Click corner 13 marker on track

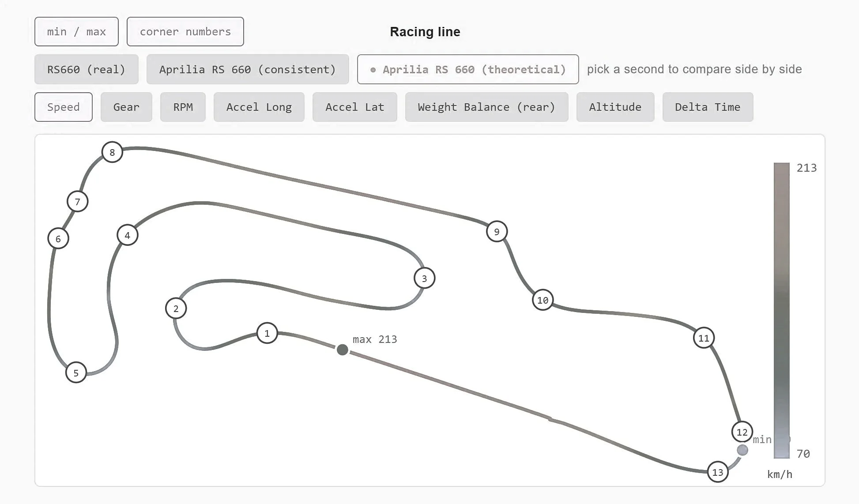[718, 472]
